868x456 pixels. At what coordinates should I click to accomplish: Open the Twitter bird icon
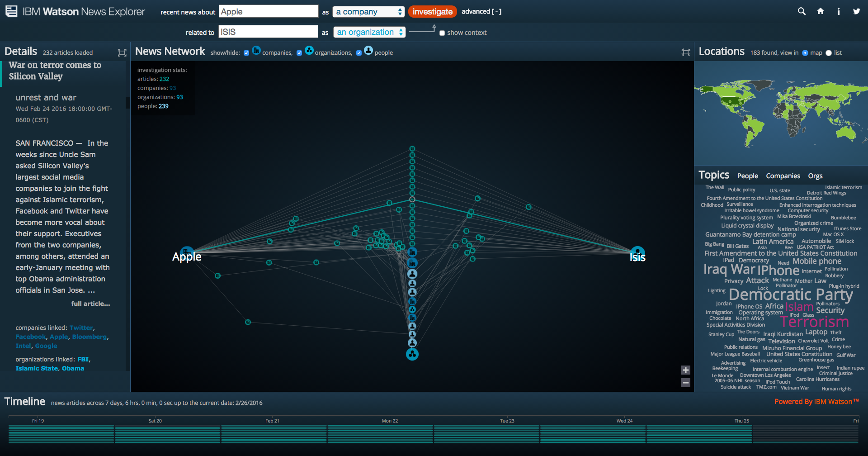click(856, 11)
